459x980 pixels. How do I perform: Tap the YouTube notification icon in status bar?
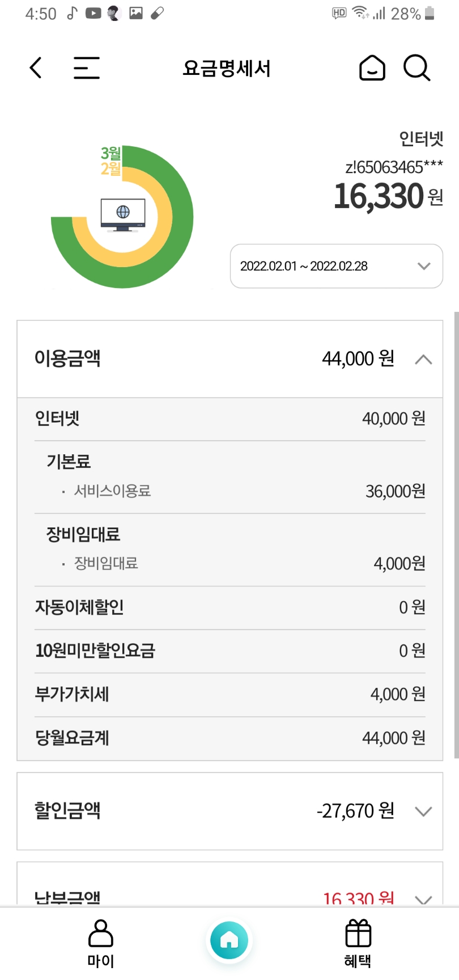pos(93,13)
